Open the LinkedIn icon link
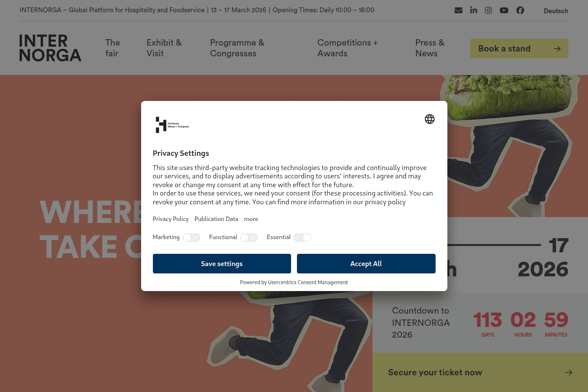Image resolution: width=588 pixels, height=392 pixels. point(473,10)
